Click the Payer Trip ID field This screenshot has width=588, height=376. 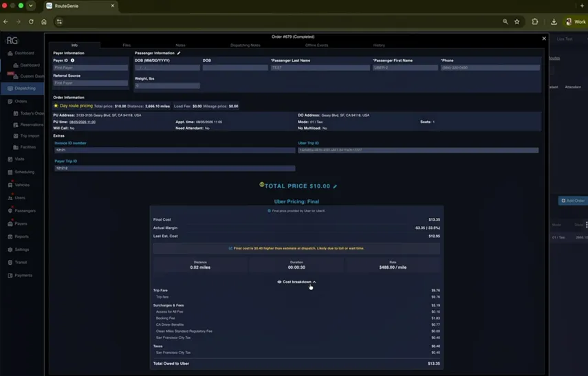(175, 168)
